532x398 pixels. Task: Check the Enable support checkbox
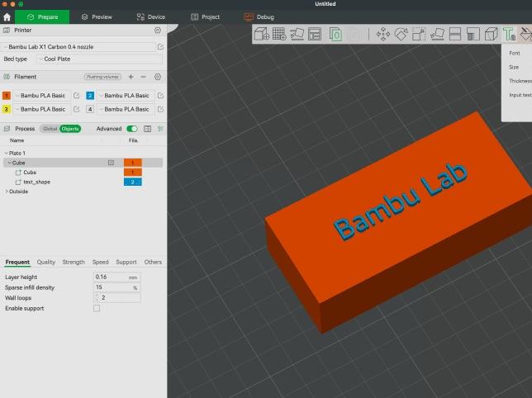pos(97,308)
